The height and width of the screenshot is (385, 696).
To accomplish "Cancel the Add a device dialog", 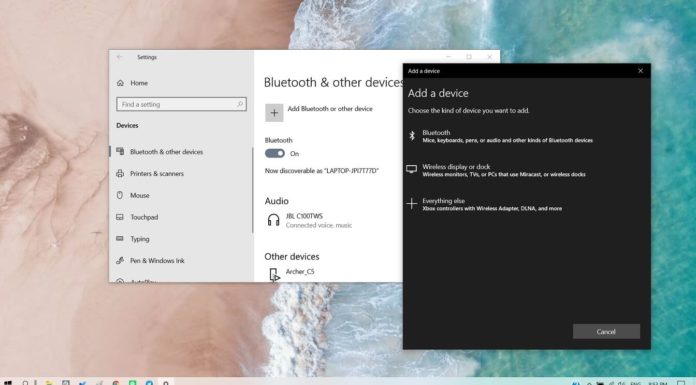I will 606,331.
